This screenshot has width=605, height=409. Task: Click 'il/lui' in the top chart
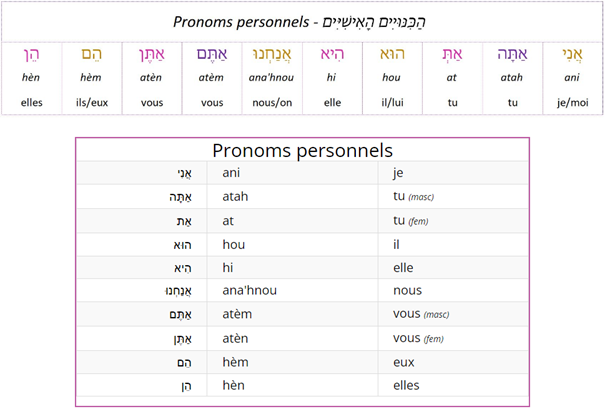tap(392, 101)
